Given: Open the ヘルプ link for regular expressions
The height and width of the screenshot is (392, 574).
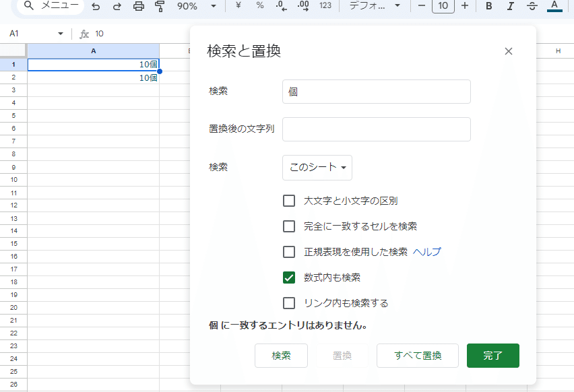Looking at the screenshot, I should coord(427,252).
